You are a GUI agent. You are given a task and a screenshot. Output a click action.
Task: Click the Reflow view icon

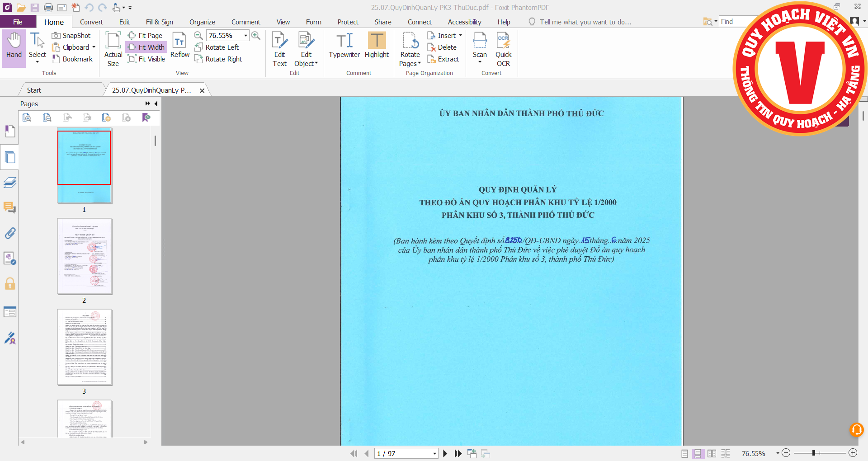click(x=179, y=45)
